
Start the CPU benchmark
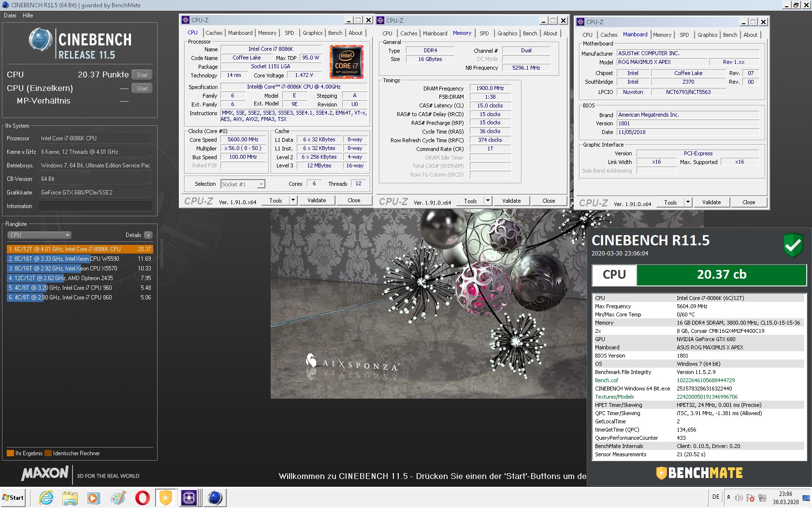[142, 75]
